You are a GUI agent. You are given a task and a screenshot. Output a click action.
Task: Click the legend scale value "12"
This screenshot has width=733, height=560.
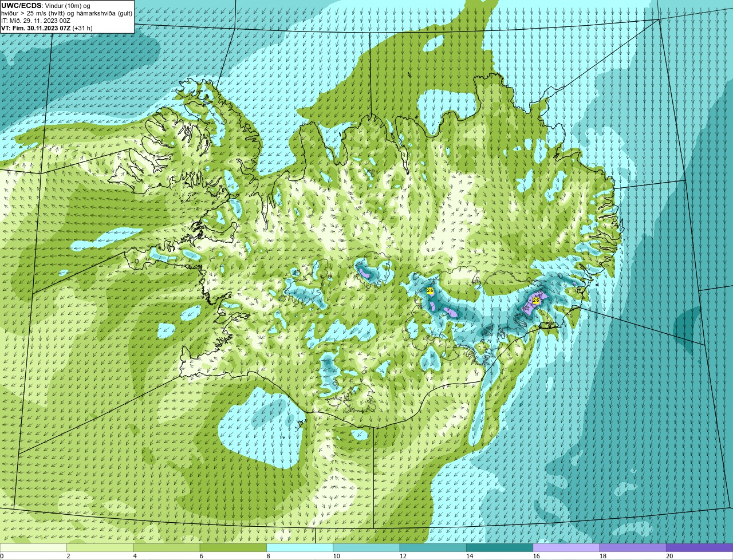point(403,556)
